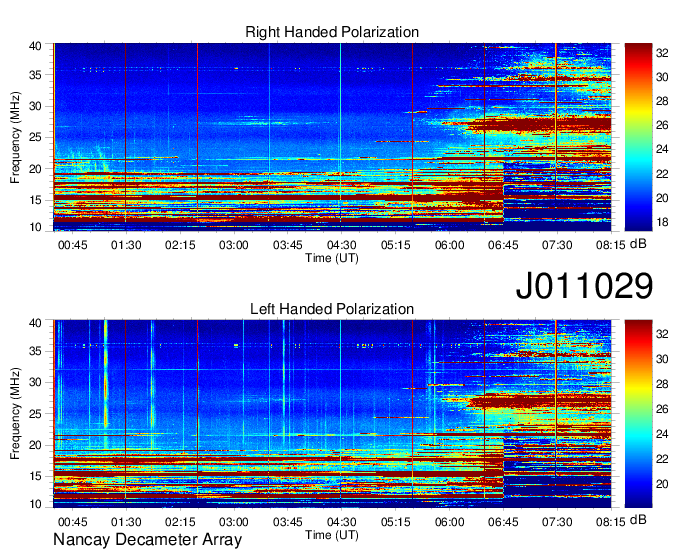This screenshot has width=680, height=552.
Task: Click the 02:15 tick on bottom plot
Action: click(x=180, y=522)
